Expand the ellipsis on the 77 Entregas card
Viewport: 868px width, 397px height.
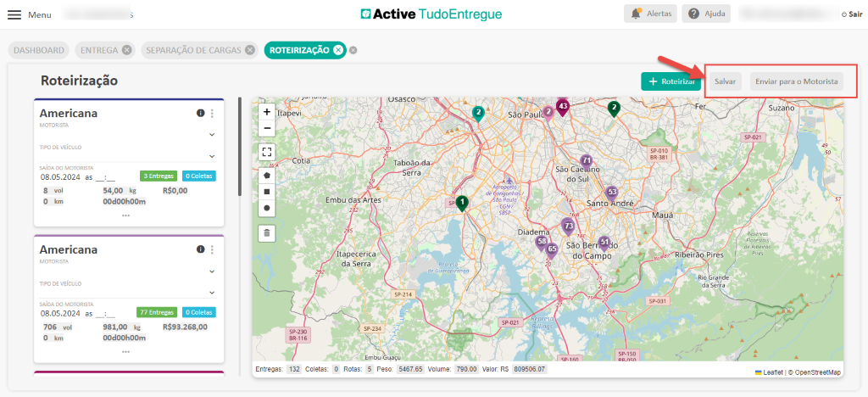[125, 351]
